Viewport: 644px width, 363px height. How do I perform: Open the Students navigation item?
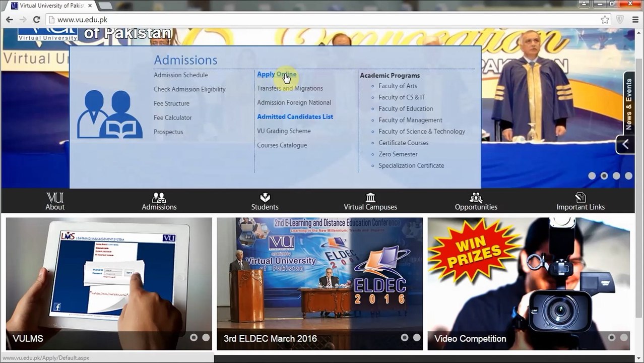265,201
